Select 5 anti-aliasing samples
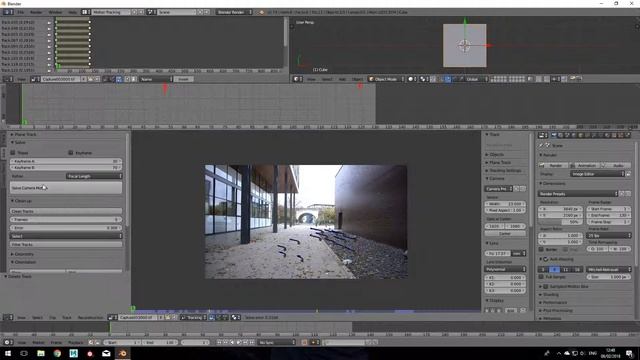This screenshot has height=360, width=640. pyautogui.click(x=543, y=269)
